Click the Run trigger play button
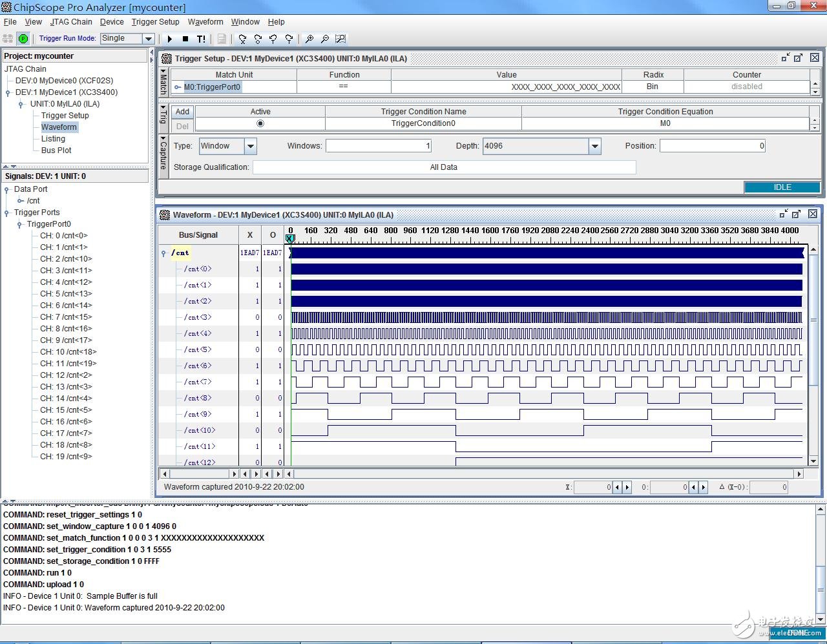The width and height of the screenshot is (827, 644). click(x=170, y=39)
